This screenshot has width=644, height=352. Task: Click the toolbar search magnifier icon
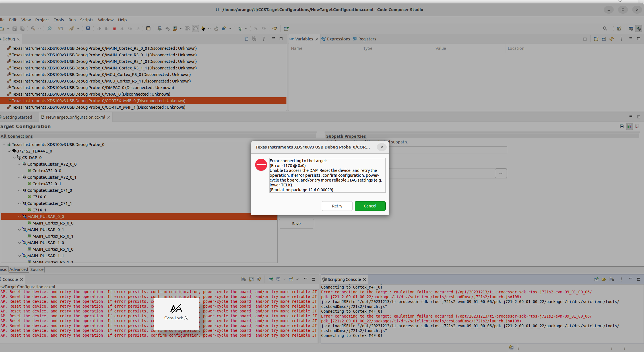coord(605,28)
